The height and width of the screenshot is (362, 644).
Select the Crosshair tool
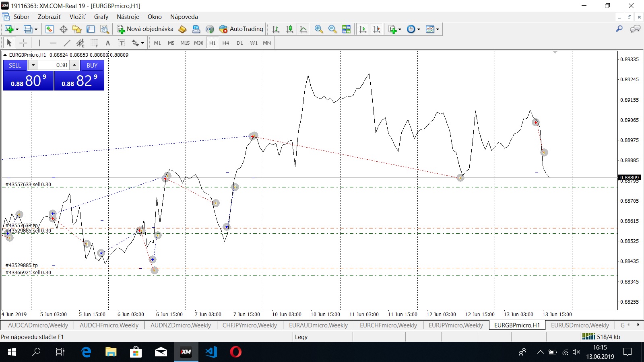[23, 43]
